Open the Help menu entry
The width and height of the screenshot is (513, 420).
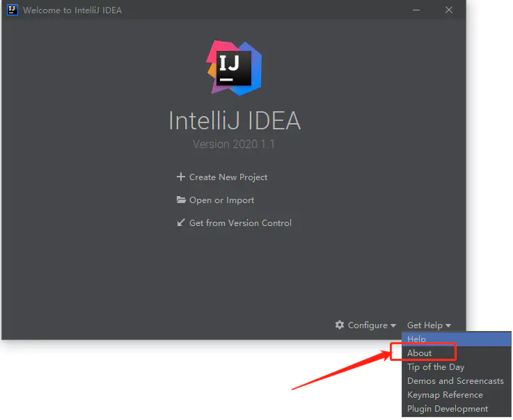click(457, 339)
